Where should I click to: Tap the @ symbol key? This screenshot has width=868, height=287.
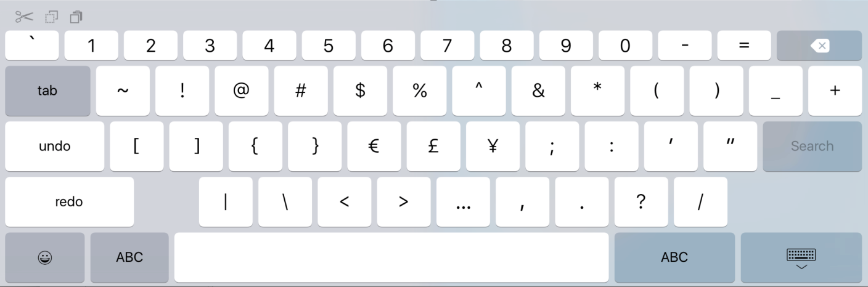pyautogui.click(x=242, y=91)
